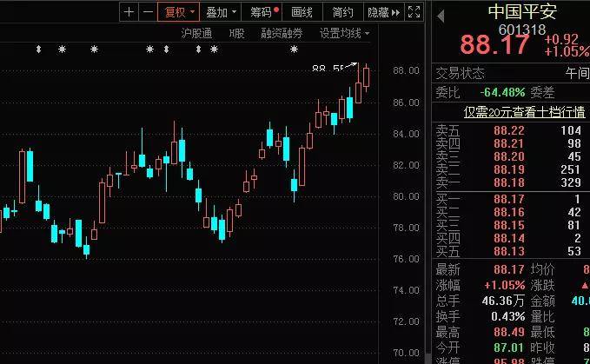Zoom out chart with minus button
Image resolution: width=590 pixels, height=364 pixels.
point(149,12)
